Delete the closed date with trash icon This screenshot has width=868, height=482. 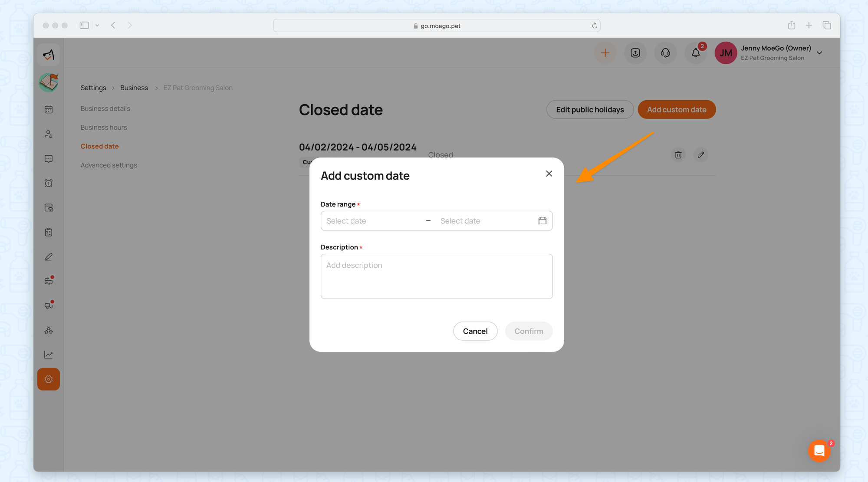tap(678, 155)
